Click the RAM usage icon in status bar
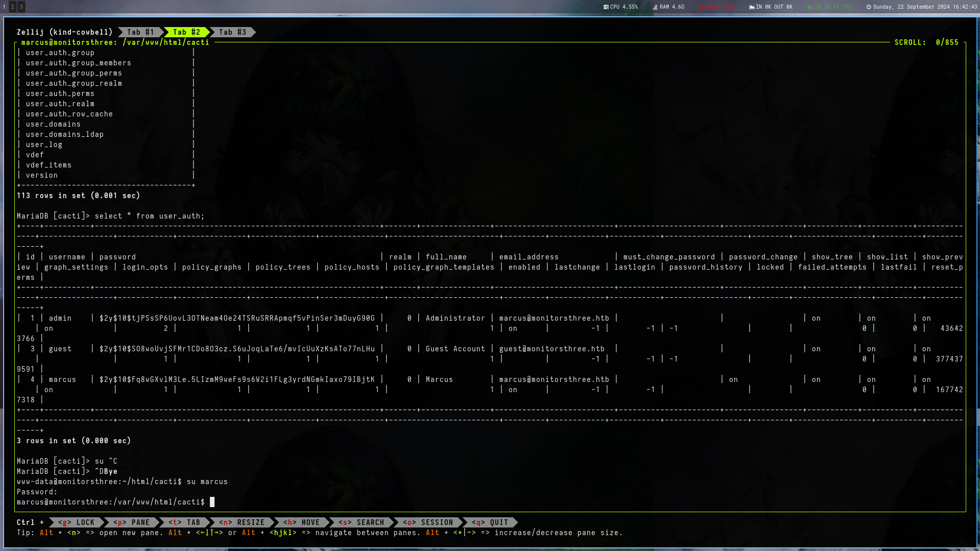This screenshot has height=551, width=980. (x=655, y=7)
